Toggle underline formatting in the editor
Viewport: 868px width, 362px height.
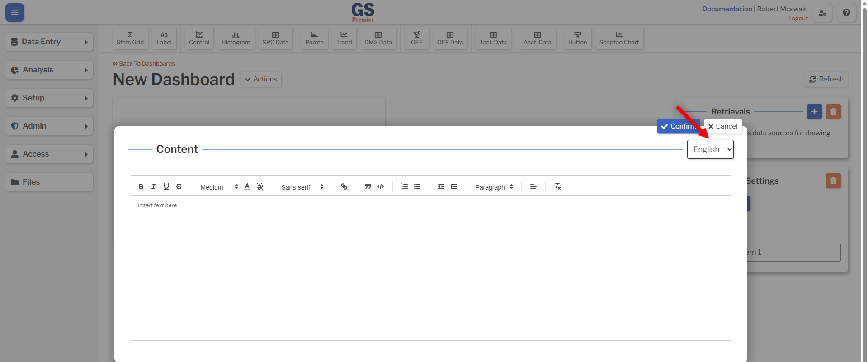click(166, 186)
